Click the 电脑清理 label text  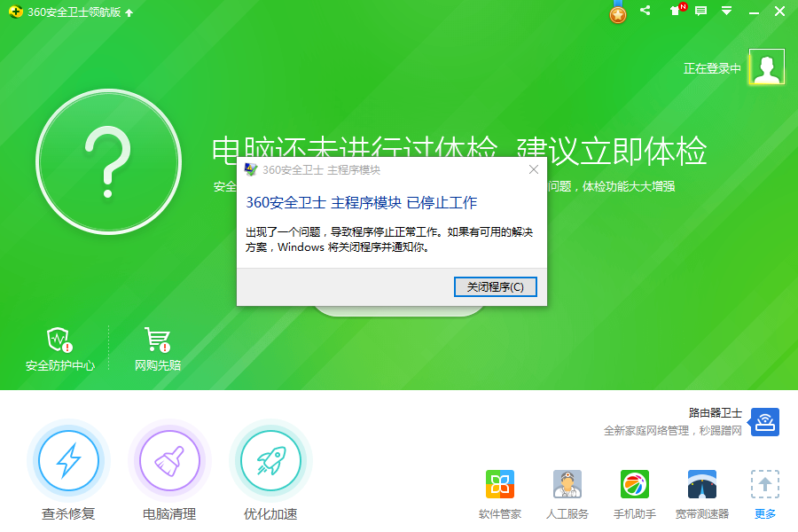169,514
